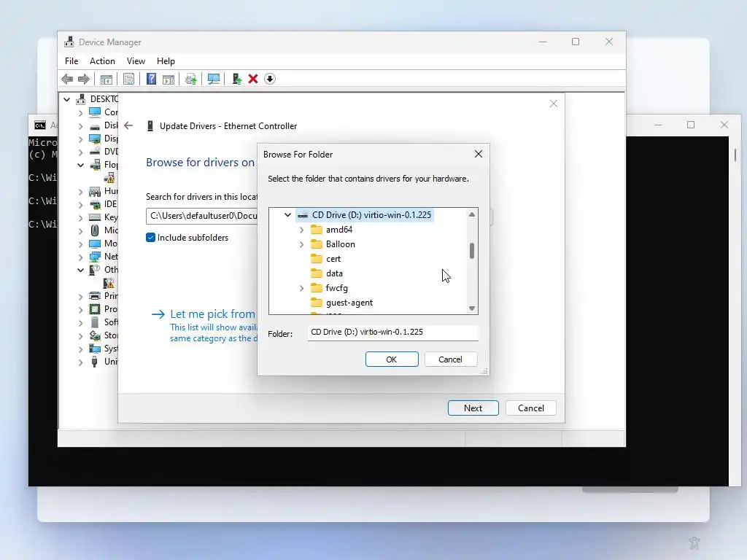Click the Universal Serial Bus category icon

point(95,362)
